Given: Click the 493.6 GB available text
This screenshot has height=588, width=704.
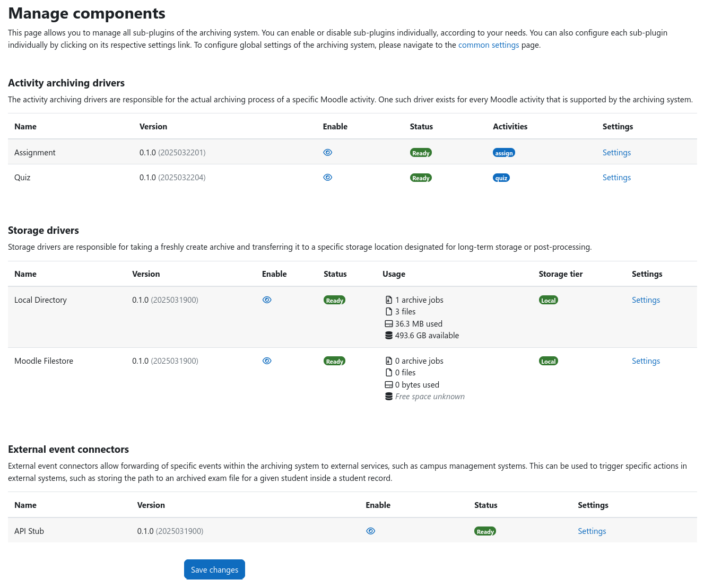Looking at the screenshot, I should coord(427,336).
